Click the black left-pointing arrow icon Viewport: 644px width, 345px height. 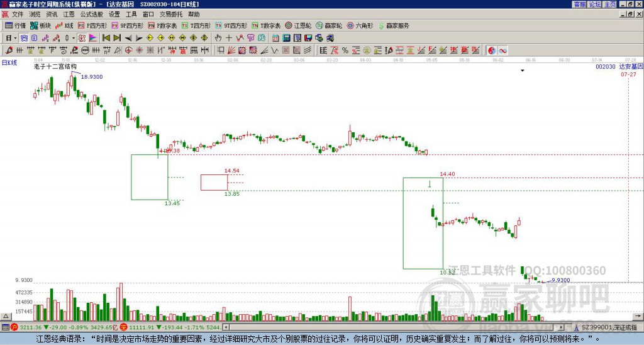(x=128, y=38)
